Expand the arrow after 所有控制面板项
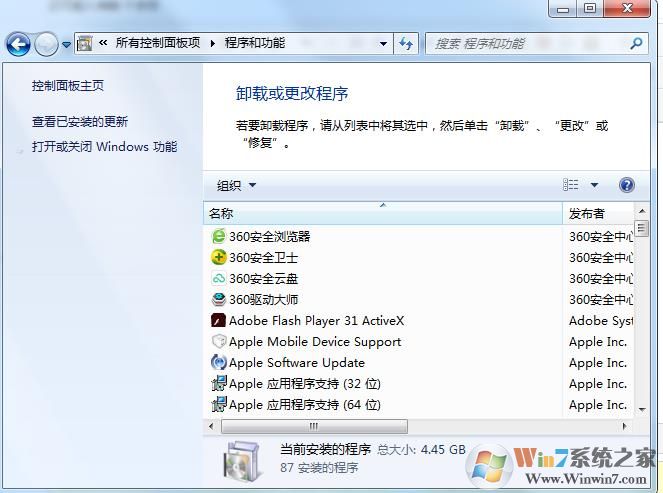The height and width of the screenshot is (493, 663). [212, 43]
